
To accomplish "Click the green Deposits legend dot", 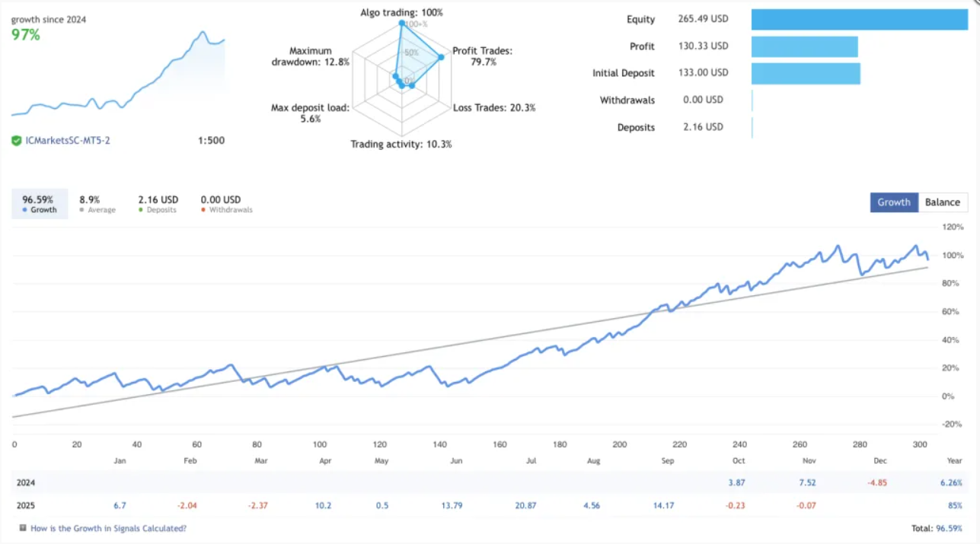I will (x=141, y=210).
